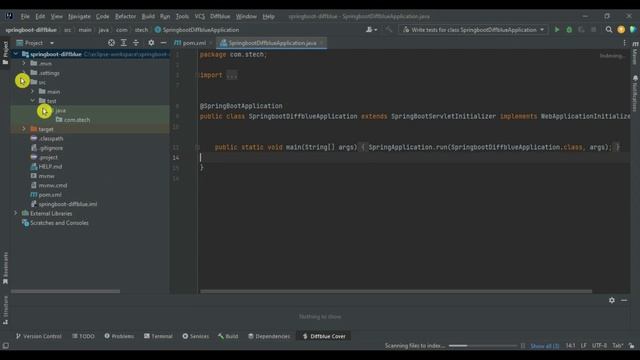
Task: Expand External Libraries node
Action: click(x=16, y=213)
